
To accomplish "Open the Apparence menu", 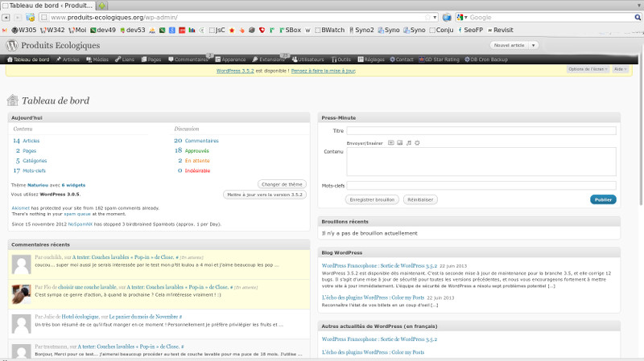I will [x=230, y=59].
